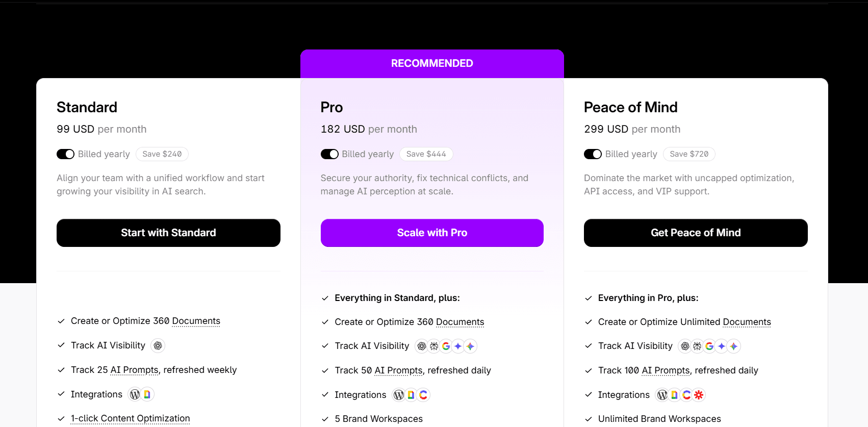Select the Chrome integration icon in the Pro plan
The image size is (868, 427).
point(423,395)
